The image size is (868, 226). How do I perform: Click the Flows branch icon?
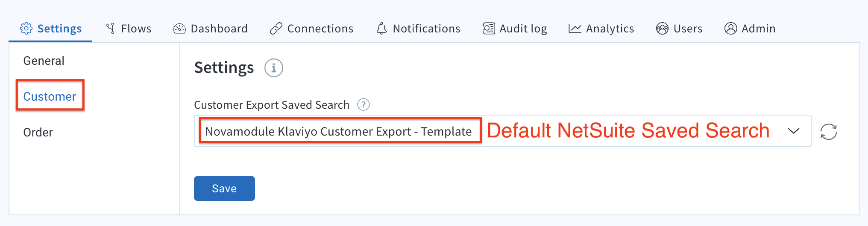110,29
